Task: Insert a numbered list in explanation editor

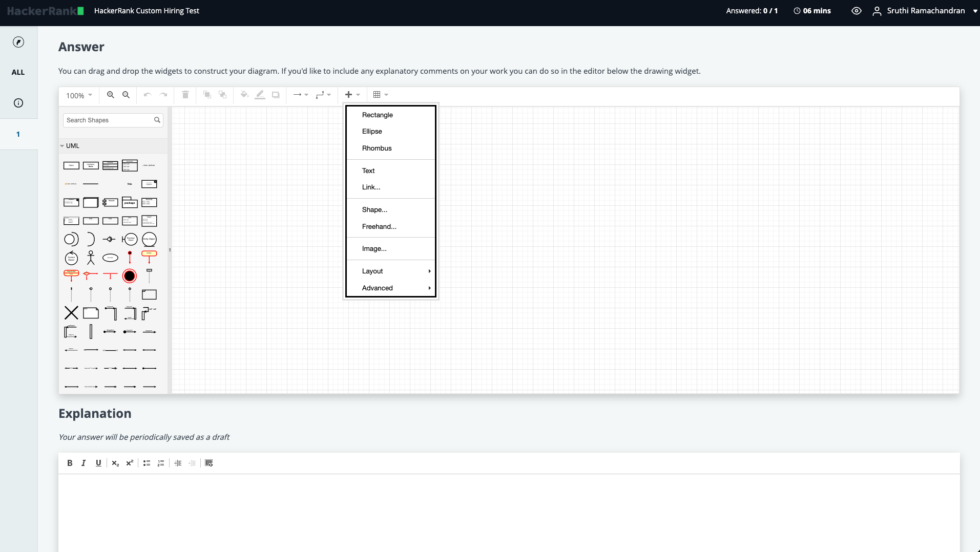Action: pyautogui.click(x=161, y=463)
